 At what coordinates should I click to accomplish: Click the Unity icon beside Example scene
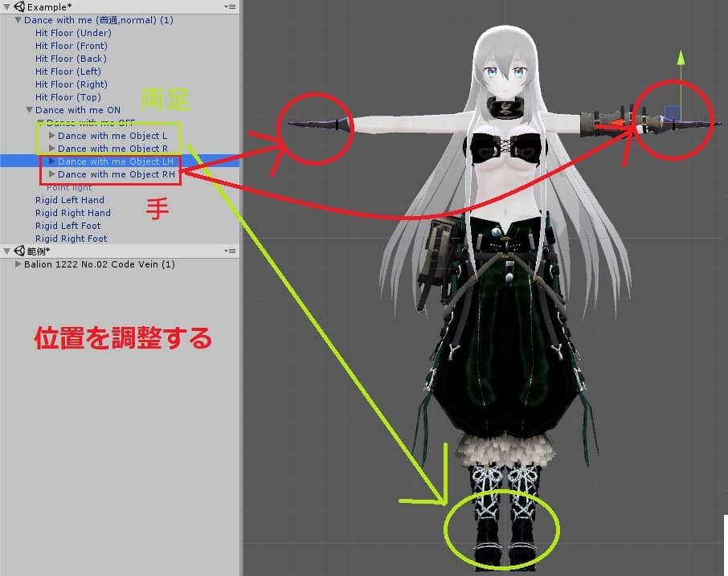[x=19, y=6]
